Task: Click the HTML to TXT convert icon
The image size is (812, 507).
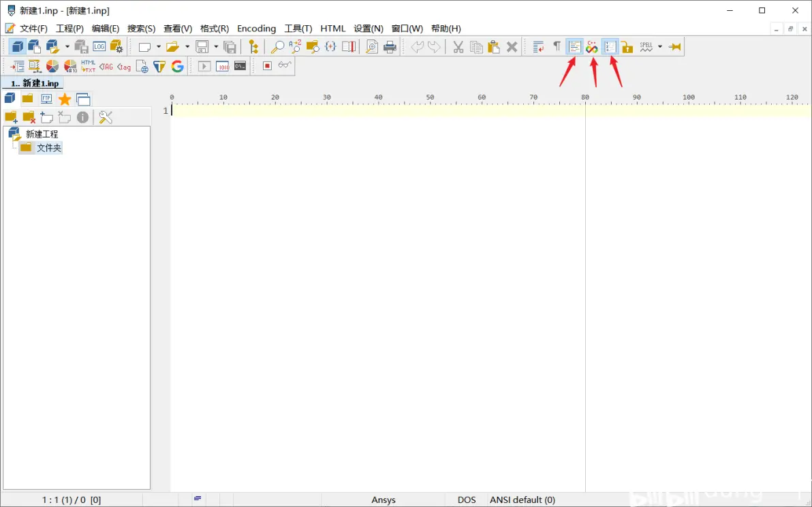Action: click(88, 66)
